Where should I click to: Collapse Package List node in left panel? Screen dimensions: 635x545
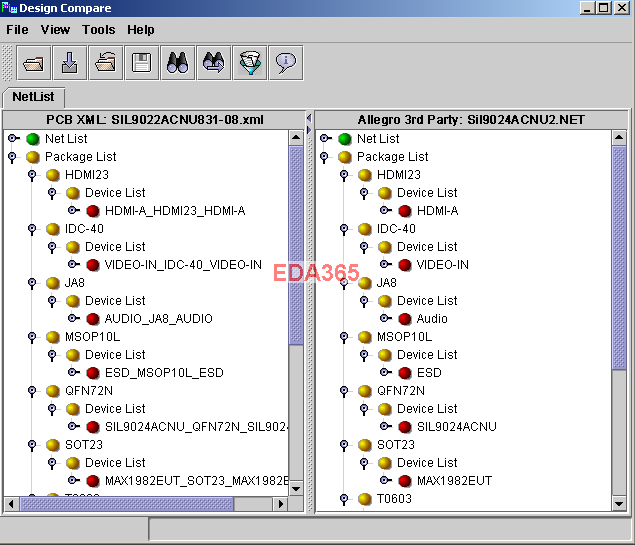(12, 157)
